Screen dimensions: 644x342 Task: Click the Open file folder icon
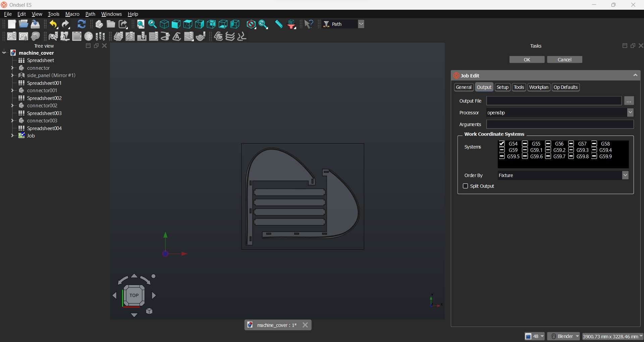23,24
